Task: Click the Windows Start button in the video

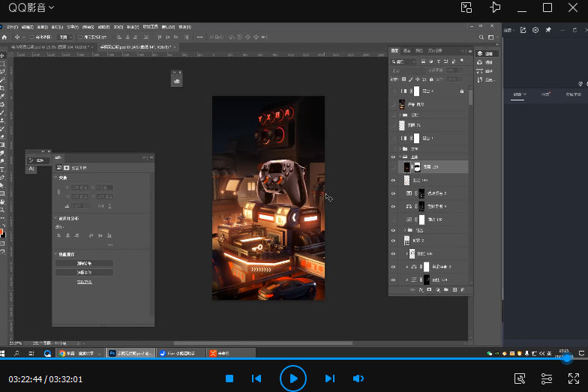Action: 4,352
